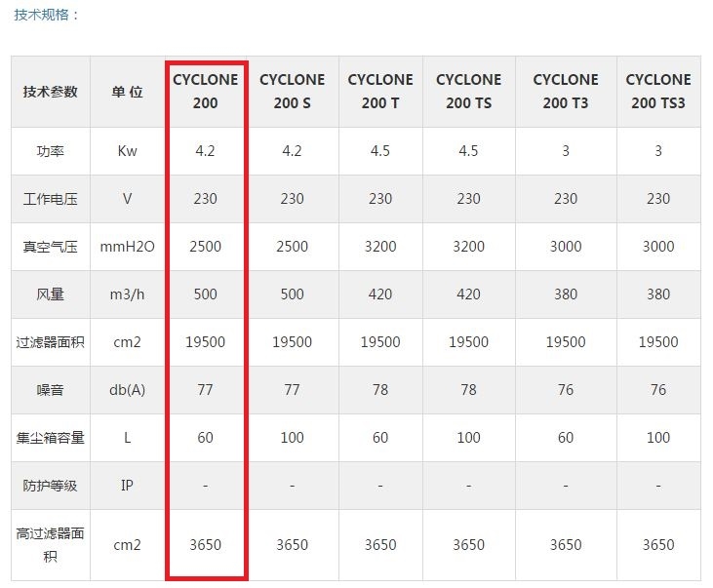Select the 集尘箱容量 row label
The height and width of the screenshot is (588, 713).
pos(51,438)
